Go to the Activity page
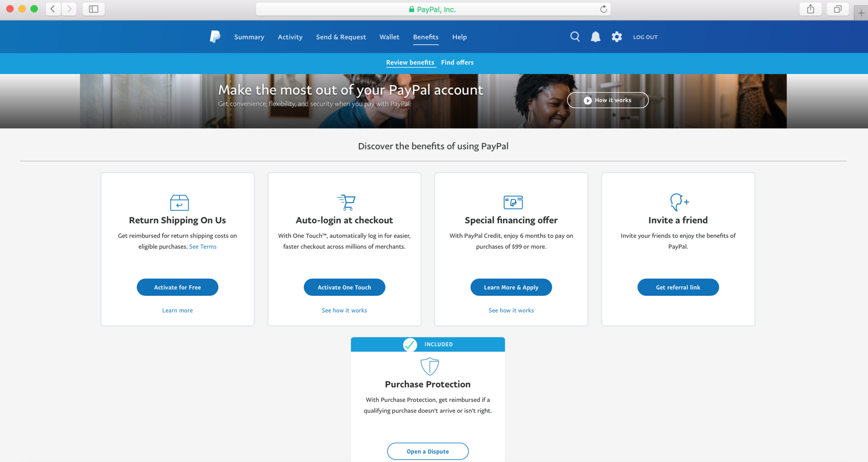The height and width of the screenshot is (462, 868). coord(290,37)
